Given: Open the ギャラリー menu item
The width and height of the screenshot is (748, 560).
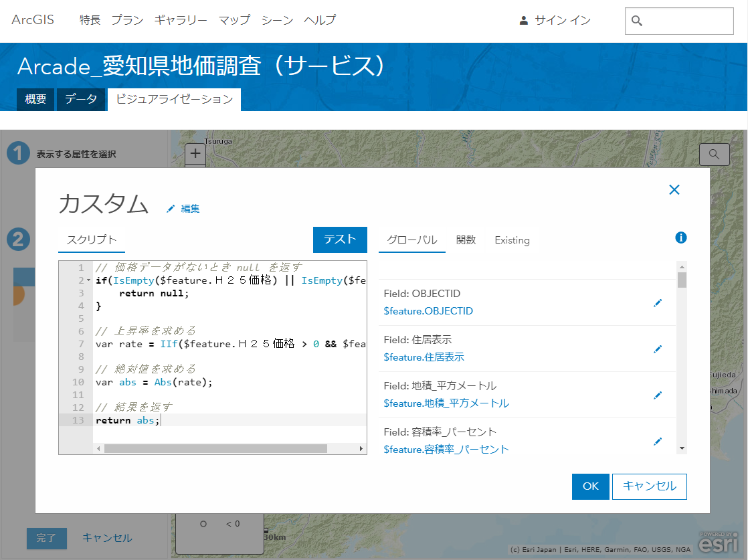Looking at the screenshot, I should click(x=181, y=20).
